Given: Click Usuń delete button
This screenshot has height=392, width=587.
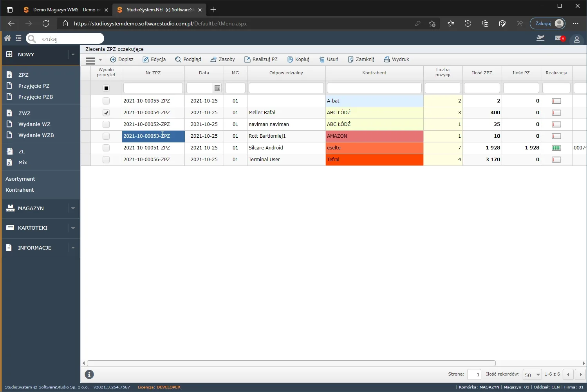Looking at the screenshot, I should coord(329,59).
